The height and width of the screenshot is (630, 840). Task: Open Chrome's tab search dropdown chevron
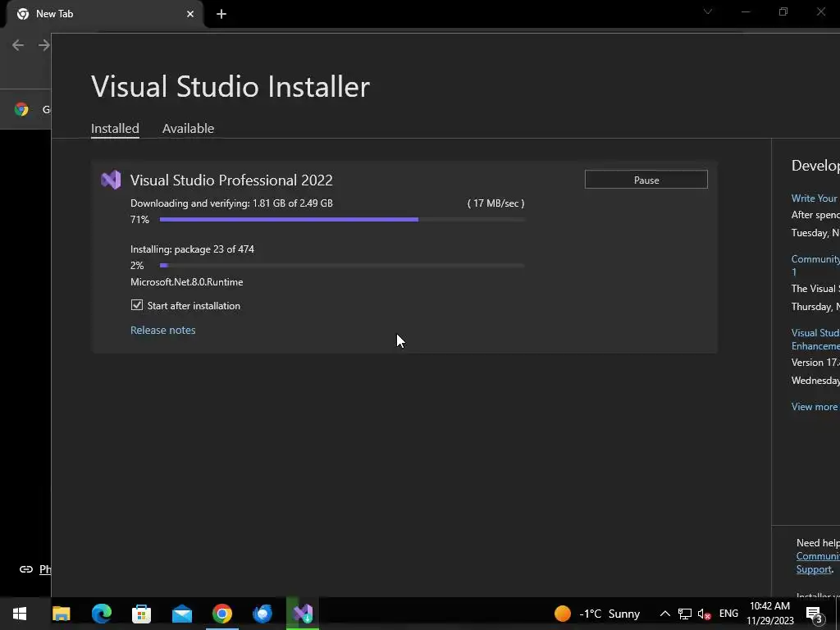[708, 11]
